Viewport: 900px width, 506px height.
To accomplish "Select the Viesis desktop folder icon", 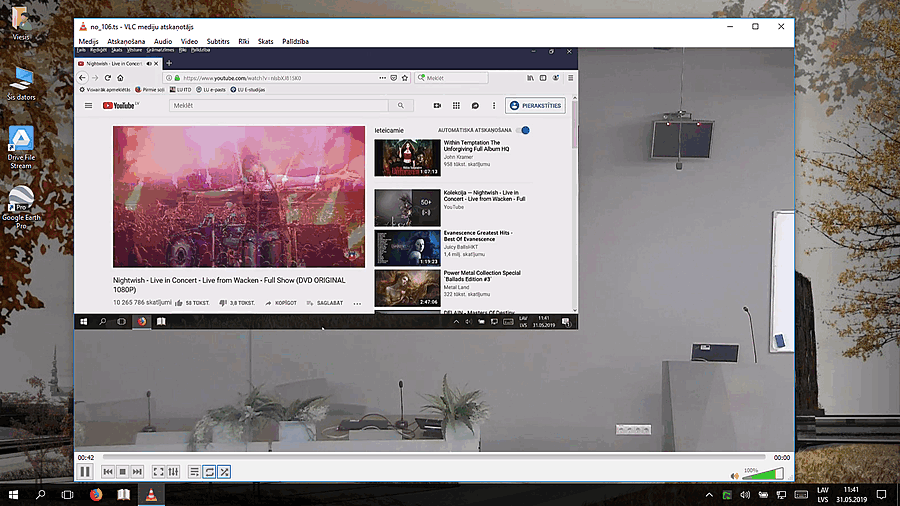I will pyautogui.click(x=21, y=23).
